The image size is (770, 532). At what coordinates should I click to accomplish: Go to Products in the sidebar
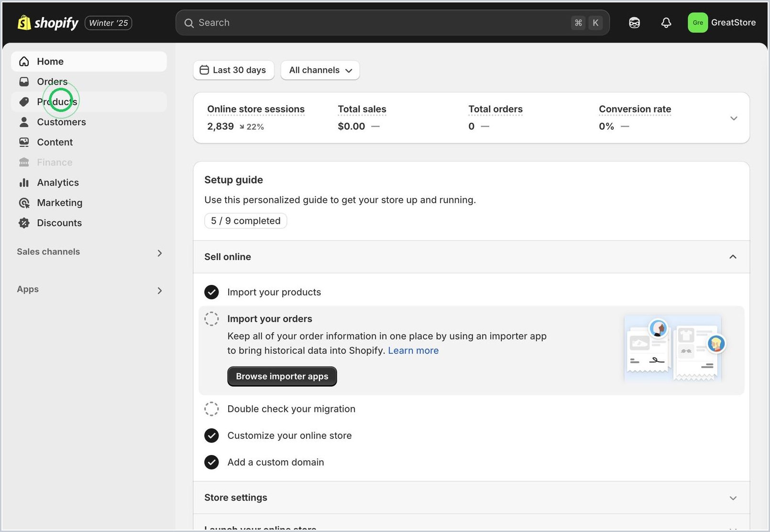pos(89,102)
